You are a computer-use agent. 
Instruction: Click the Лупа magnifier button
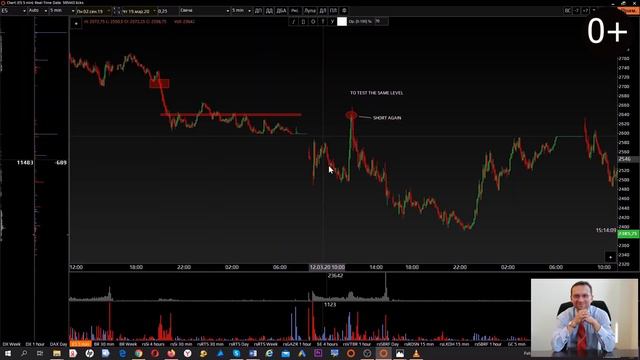[x=310, y=11]
